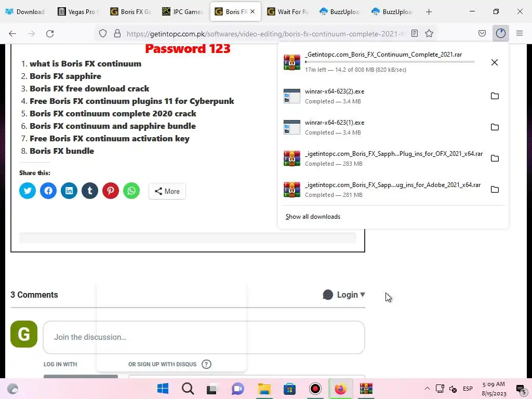The height and width of the screenshot is (399, 532).
Task: Share the post on Twitter
Action: click(28, 191)
